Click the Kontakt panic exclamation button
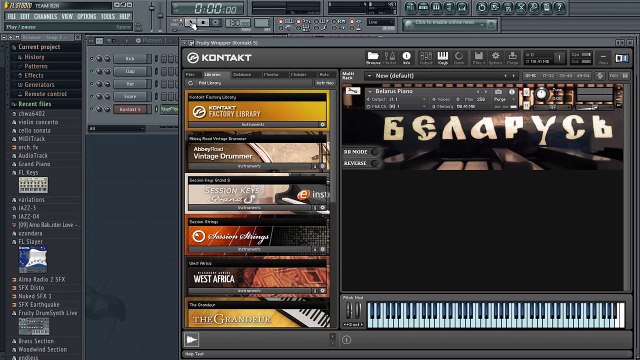 click(x=560, y=58)
